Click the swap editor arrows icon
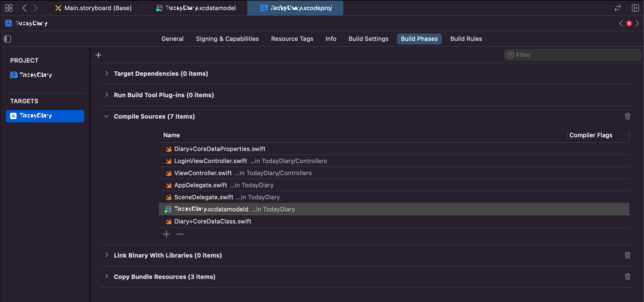This screenshot has width=644, height=302. click(617, 8)
